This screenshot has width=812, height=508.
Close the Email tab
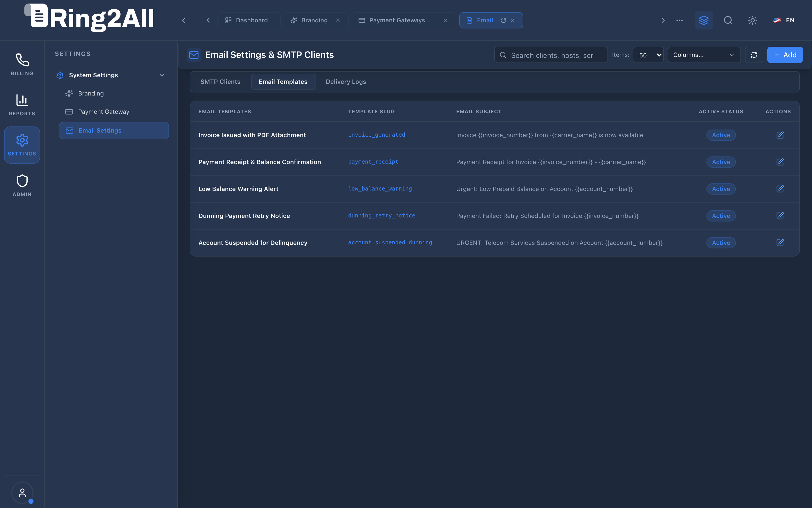513,20
